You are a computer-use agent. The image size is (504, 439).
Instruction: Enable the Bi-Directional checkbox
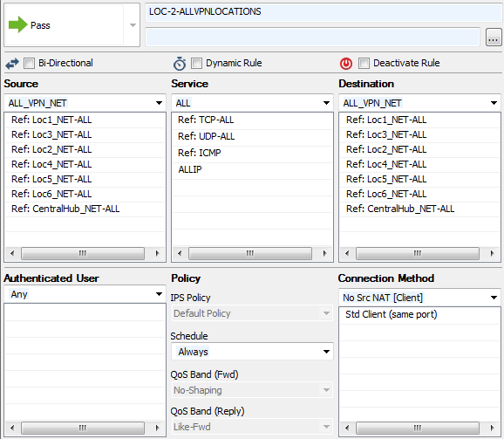(30, 63)
